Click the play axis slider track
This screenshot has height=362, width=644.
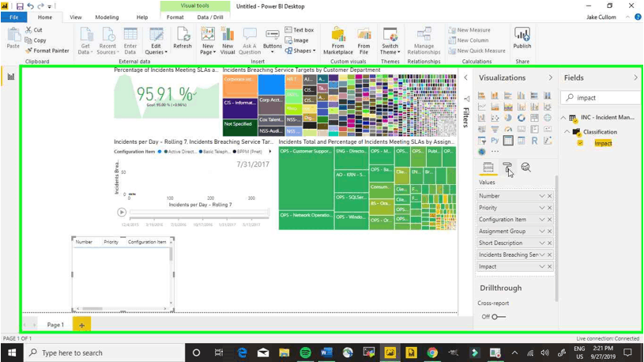199,213
